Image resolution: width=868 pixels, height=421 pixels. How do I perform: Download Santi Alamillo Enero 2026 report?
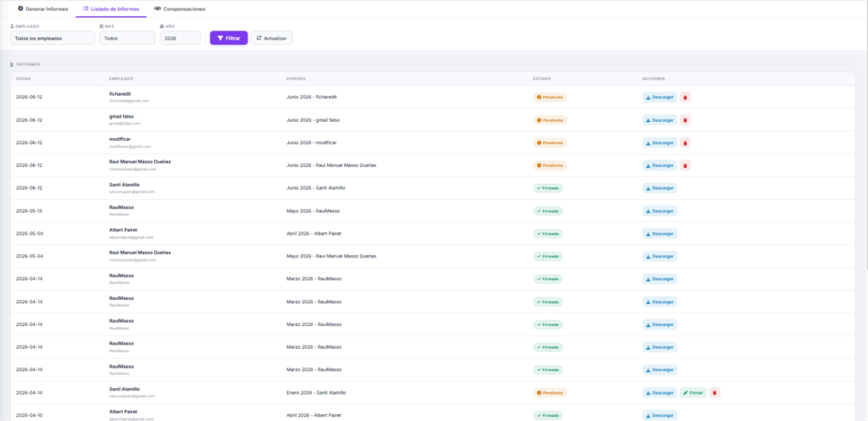[x=659, y=393]
